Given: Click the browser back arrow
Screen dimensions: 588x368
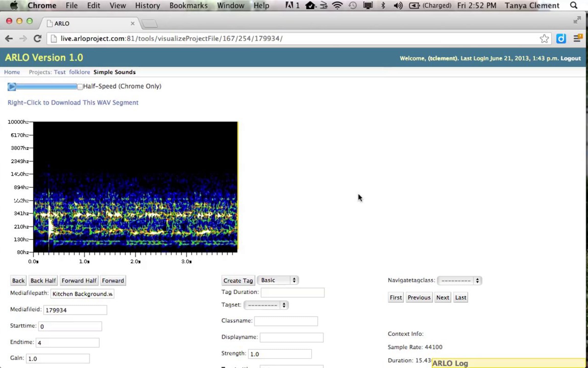Looking at the screenshot, I should point(9,39).
